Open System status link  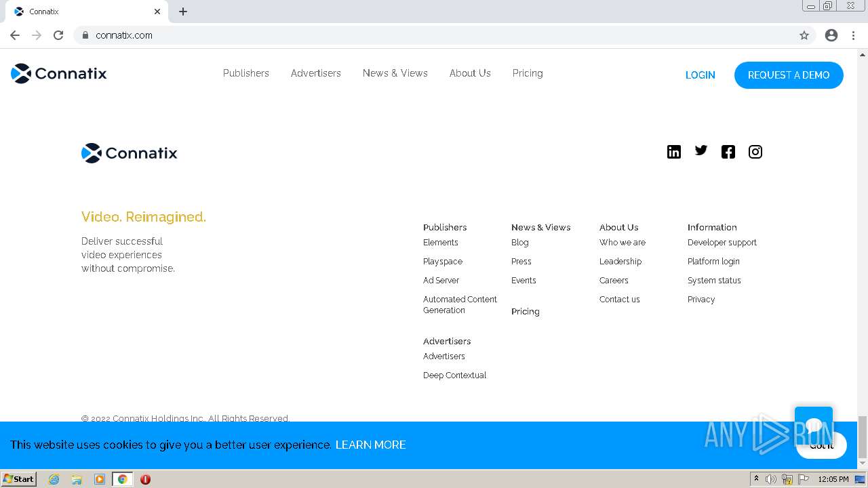(714, 281)
